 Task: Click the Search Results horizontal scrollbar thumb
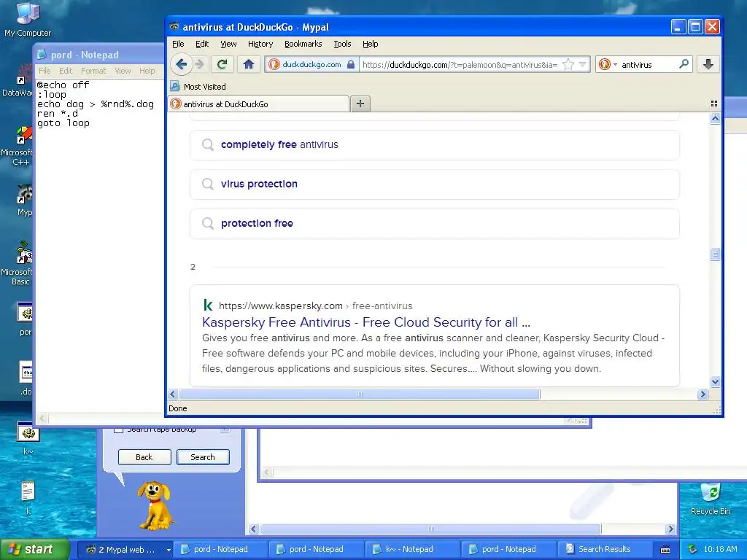430,529
